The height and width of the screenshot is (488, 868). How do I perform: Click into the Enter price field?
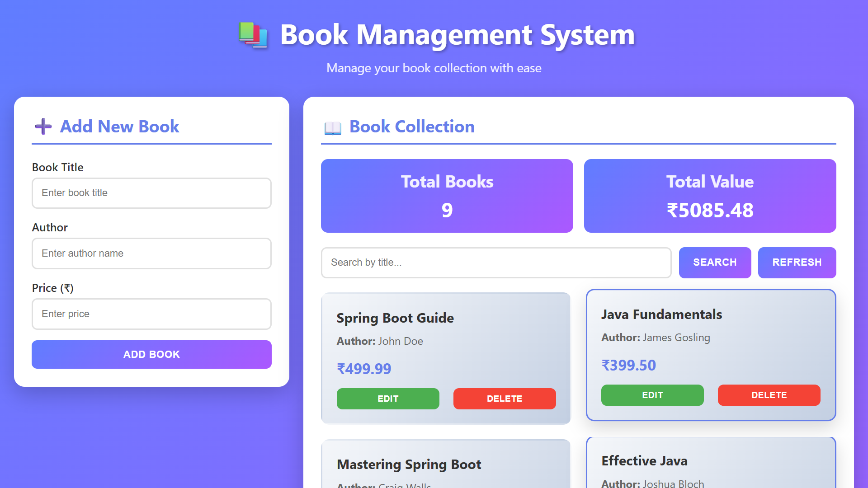click(151, 314)
